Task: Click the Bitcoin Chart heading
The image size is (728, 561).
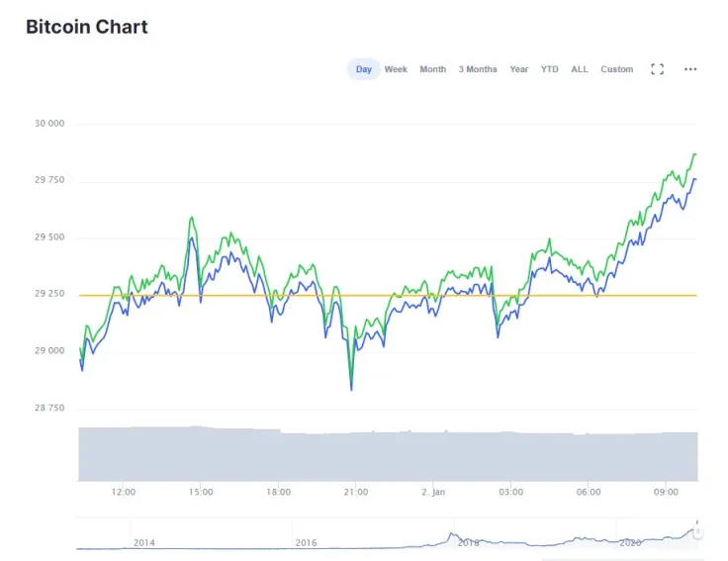Action: pyautogui.click(x=87, y=27)
